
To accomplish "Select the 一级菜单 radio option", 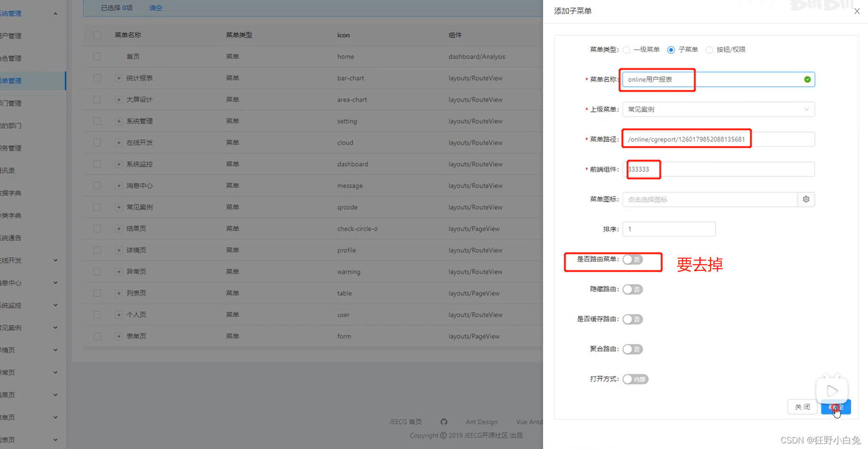I will pyautogui.click(x=626, y=50).
